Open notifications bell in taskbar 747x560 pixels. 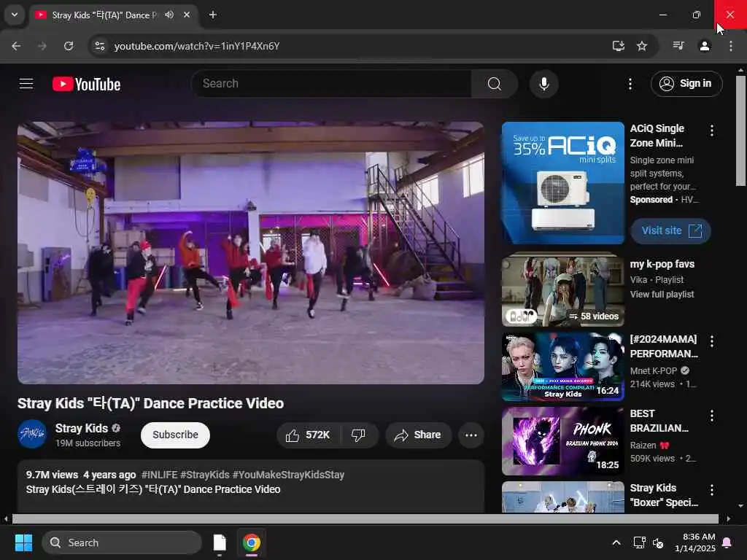coord(727,542)
